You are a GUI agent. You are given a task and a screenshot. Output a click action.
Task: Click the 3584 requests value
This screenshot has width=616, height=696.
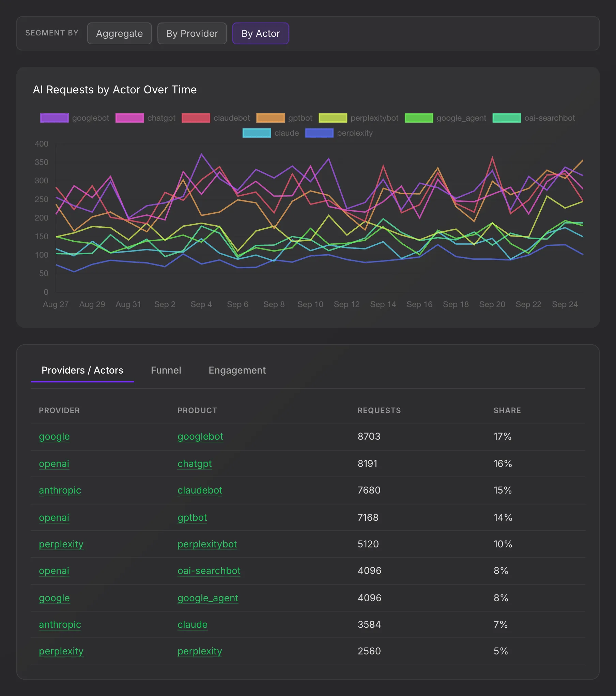[369, 625]
